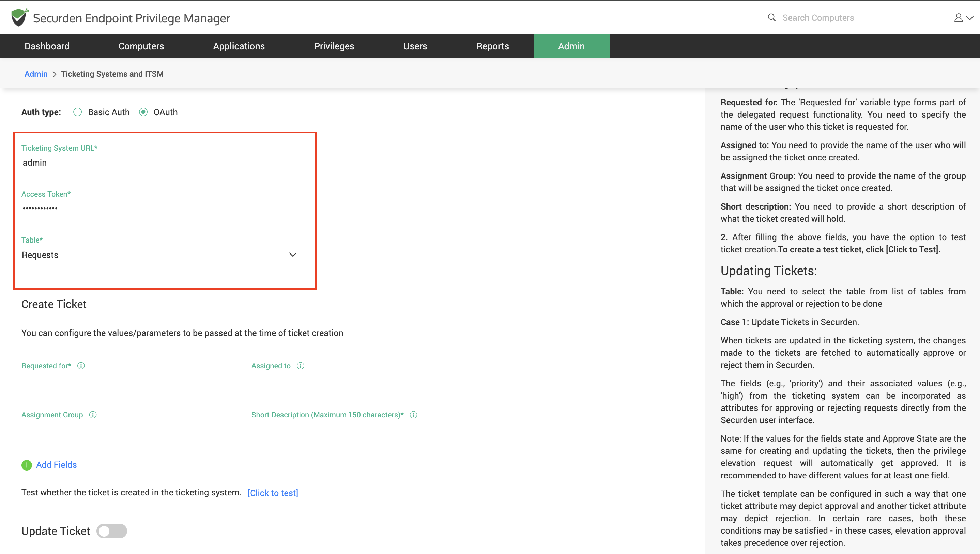Switch to the Privileges tab

(334, 46)
